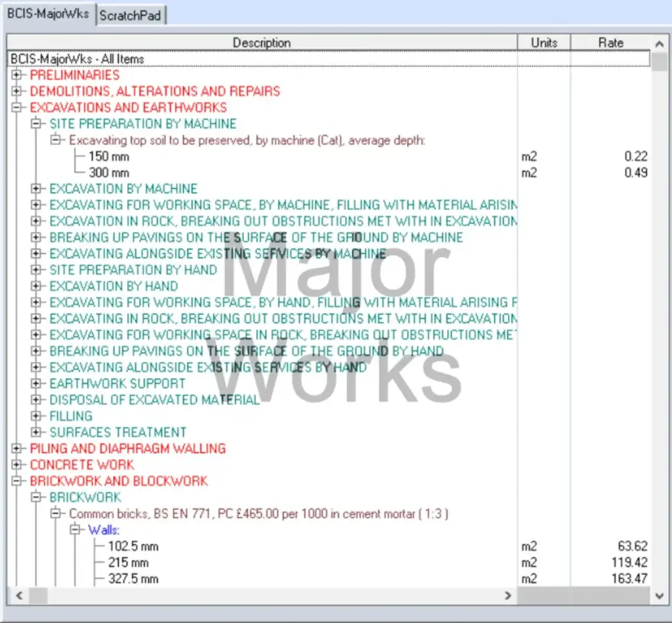Image resolution: width=672 pixels, height=623 pixels.
Task: Click the horizontal scrollbar right arrow
Action: tap(509, 595)
